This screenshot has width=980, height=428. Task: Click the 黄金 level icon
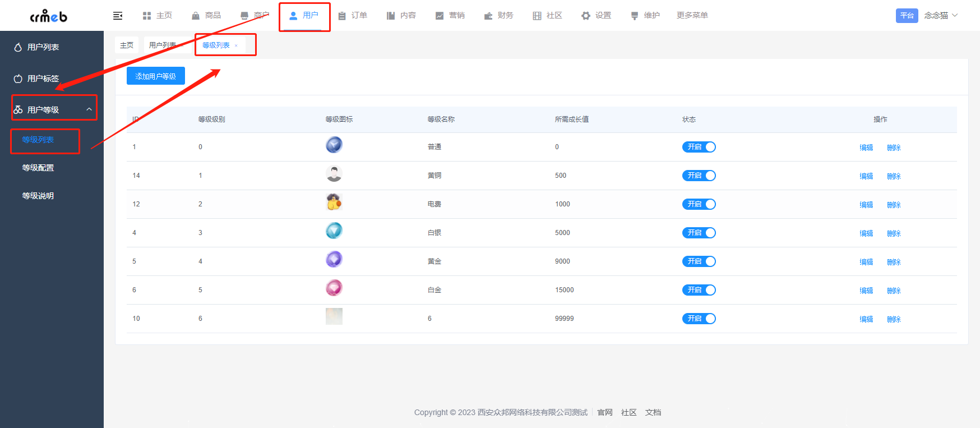click(x=334, y=259)
